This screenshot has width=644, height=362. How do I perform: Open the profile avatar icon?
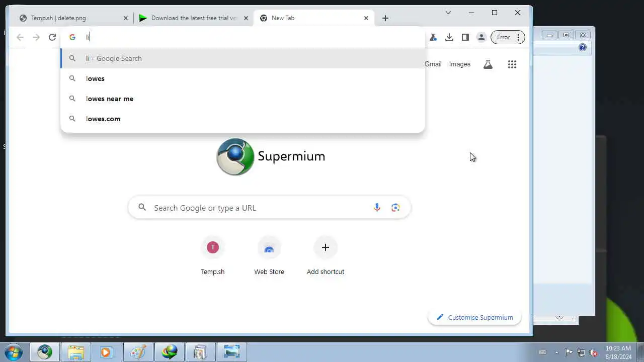coord(481,37)
